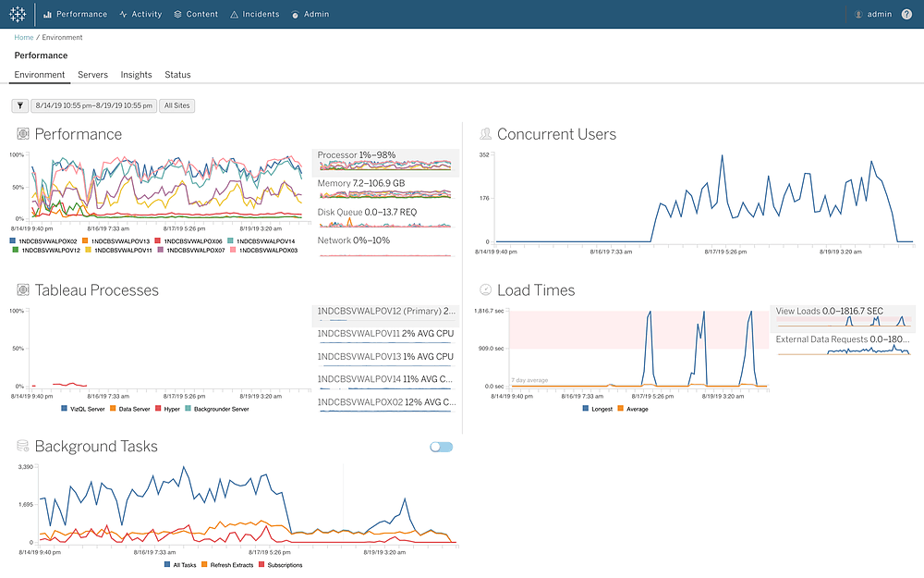Select the 1NDCBSVWALPOV12 (Primary) process row

coord(385,315)
